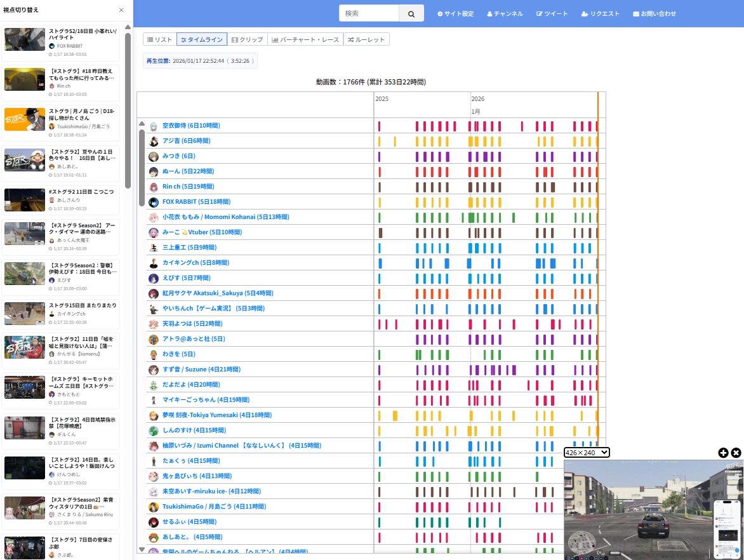
Task: Switch to the クリップ tab
Action: 247,39
